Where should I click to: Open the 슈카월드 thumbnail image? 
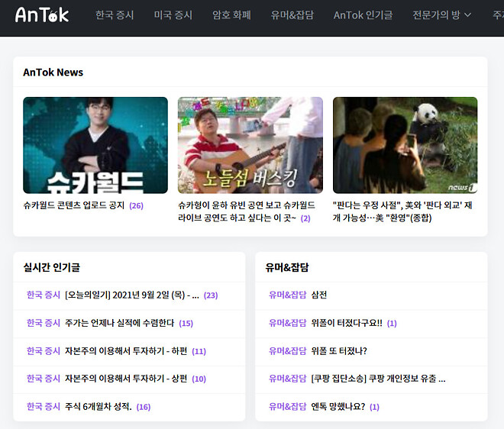[95, 145]
